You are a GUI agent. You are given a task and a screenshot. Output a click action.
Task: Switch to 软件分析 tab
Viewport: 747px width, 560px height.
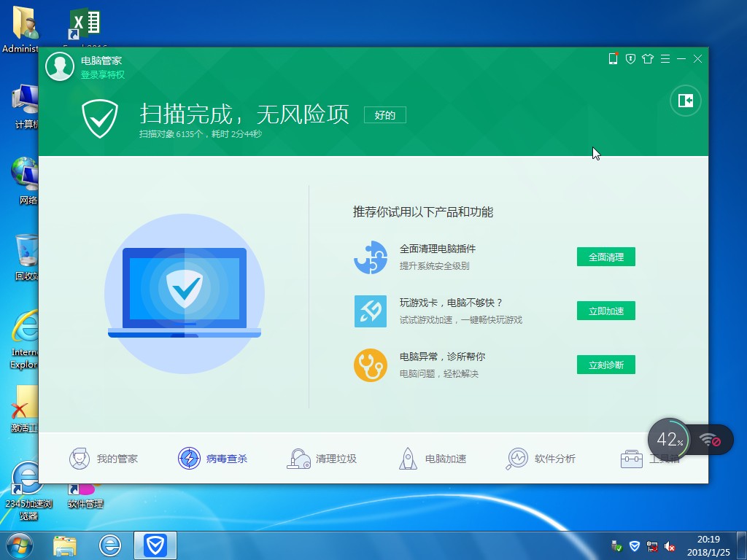541,459
